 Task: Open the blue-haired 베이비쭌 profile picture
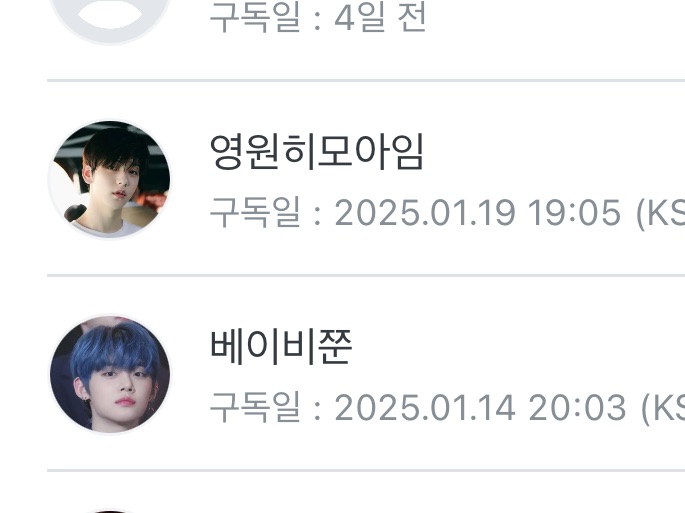tap(109, 374)
